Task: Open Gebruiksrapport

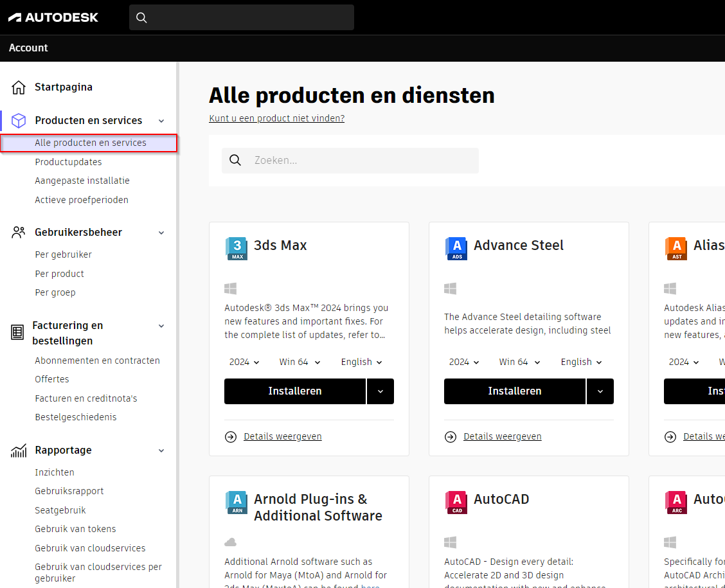Action: [x=69, y=491]
